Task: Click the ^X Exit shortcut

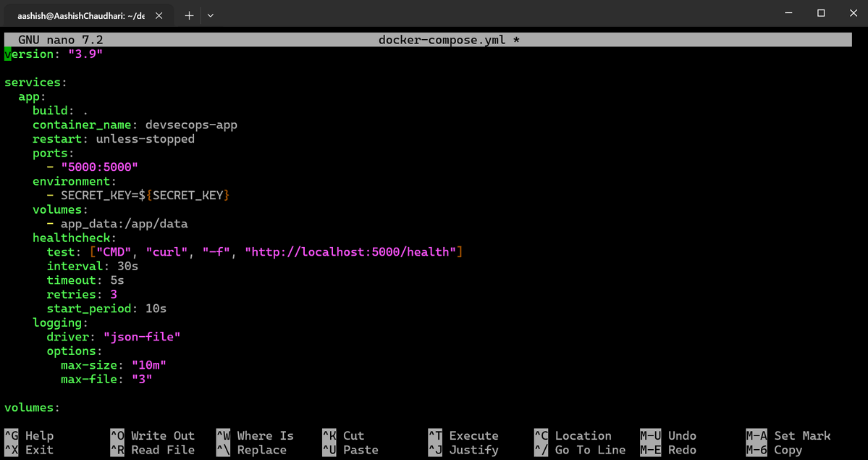Action: point(30,450)
